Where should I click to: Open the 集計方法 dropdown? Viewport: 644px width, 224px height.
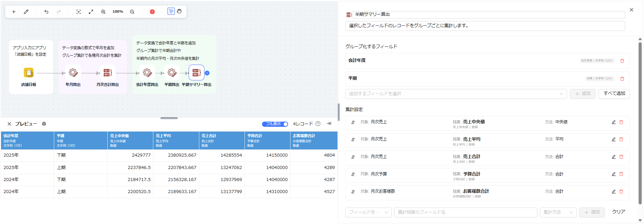pyautogui.click(x=558, y=212)
